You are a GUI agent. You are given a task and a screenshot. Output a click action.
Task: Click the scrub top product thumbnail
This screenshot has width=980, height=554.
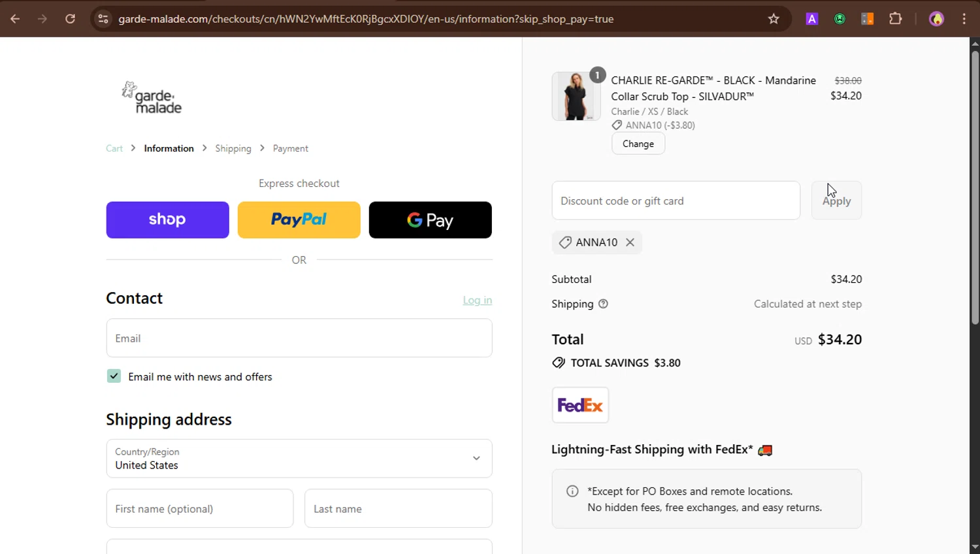[x=576, y=96]
